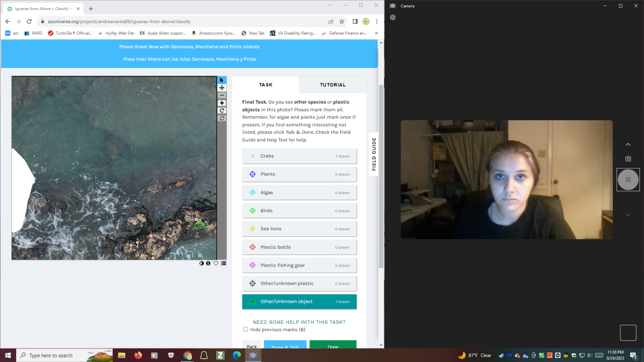Click the green rectangle mark on image
Screen dimensions: 644x362
click(x=200, y=226)
